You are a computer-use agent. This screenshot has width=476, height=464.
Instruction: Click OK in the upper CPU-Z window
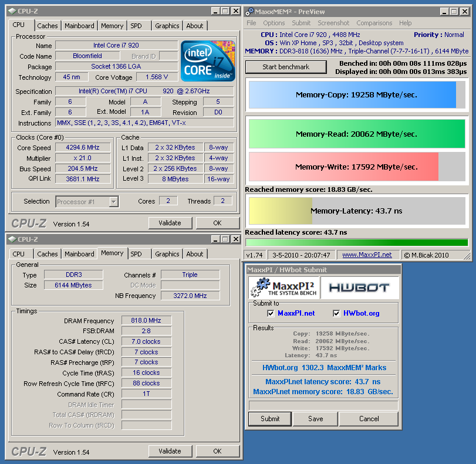pyautogui.click(x=217, y=223)
